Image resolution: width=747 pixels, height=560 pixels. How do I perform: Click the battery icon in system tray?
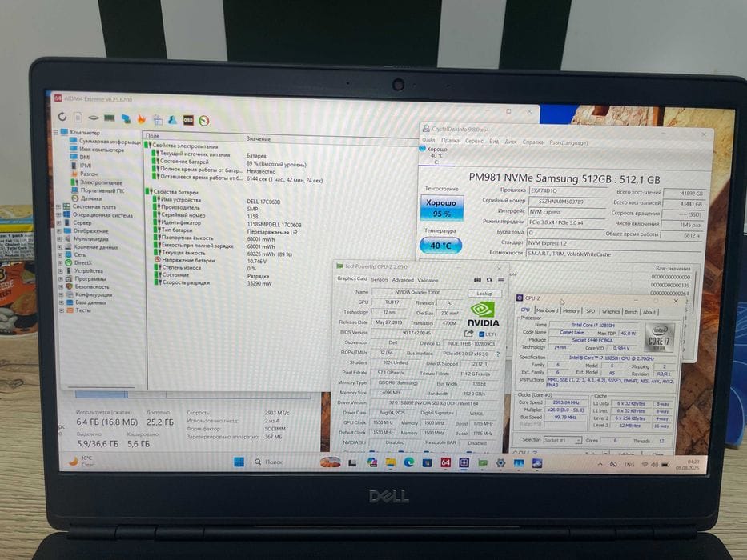click(665, 464)
